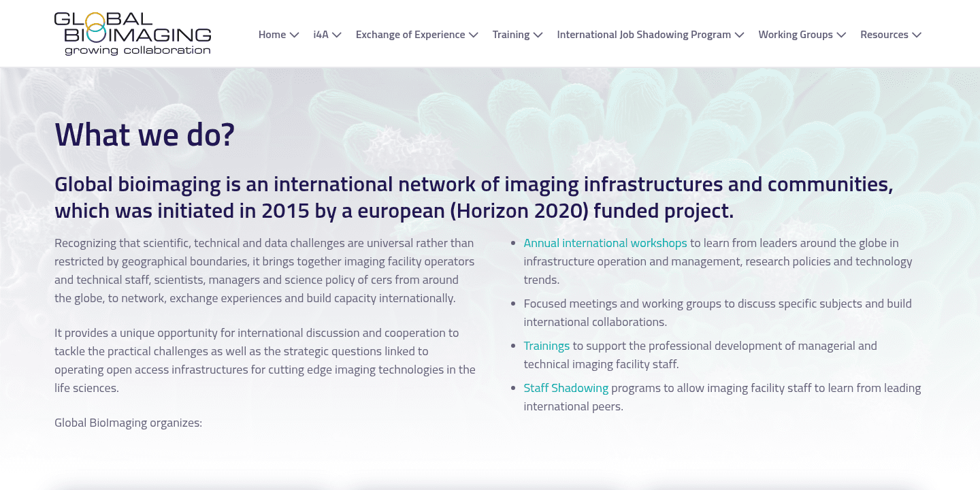Open the International Job Shadowing Program menu

tap(644, 34)
